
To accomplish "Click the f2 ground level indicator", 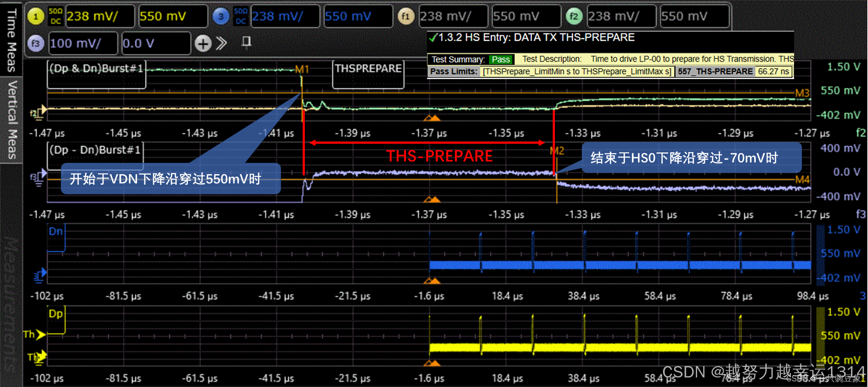I will [x=38, y=113].
